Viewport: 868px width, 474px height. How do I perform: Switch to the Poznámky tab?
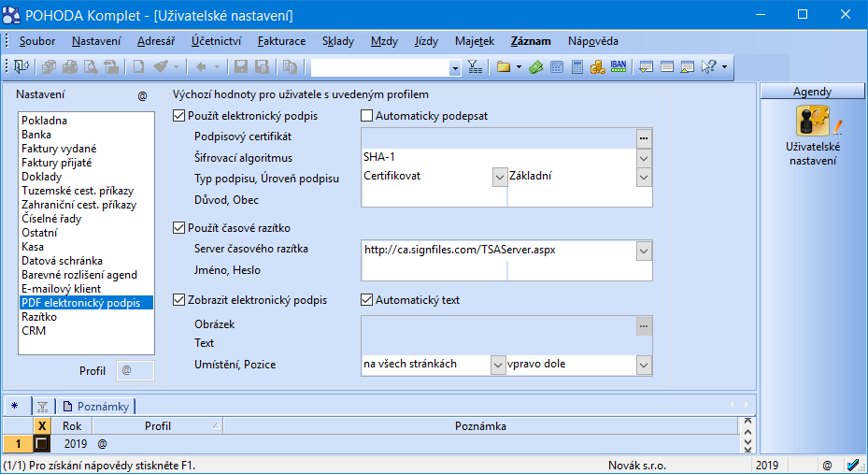point(96,407)
